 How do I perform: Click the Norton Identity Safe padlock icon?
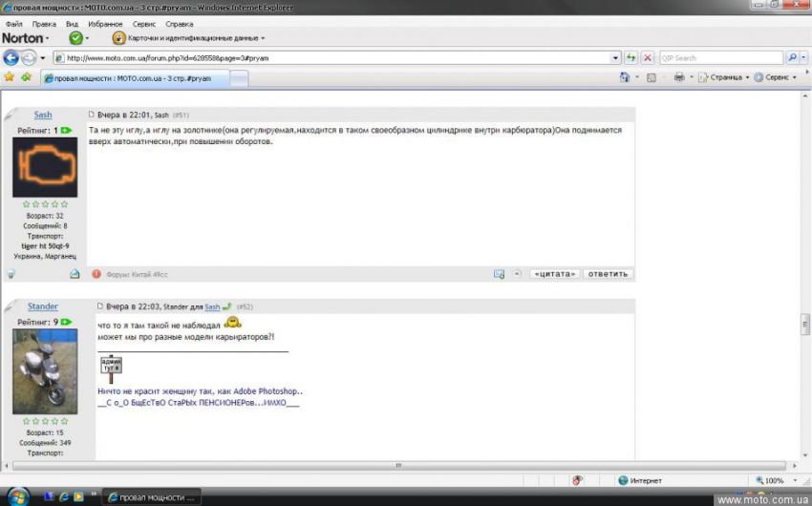tap(118, 38)
